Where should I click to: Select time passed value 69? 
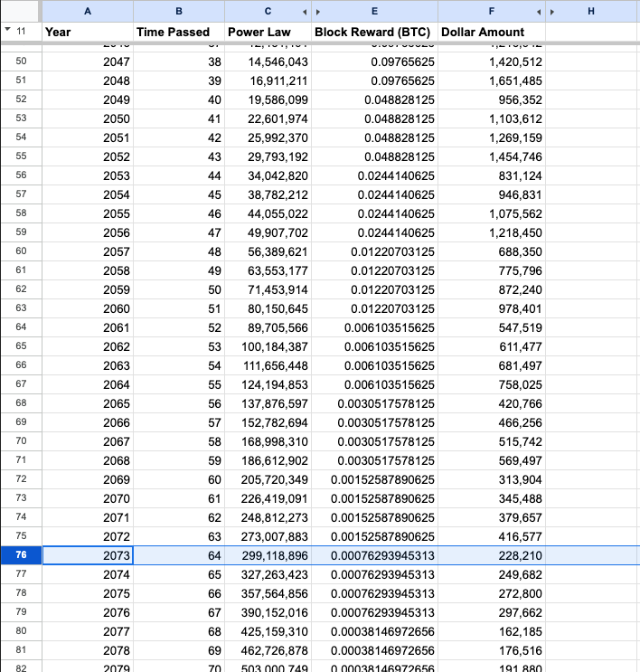[179, 650]
